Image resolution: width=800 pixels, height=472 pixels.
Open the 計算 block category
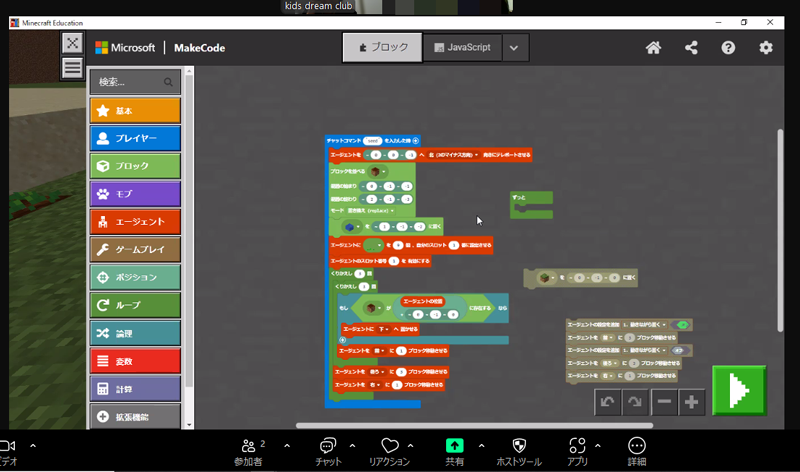[x=135, y=389]
